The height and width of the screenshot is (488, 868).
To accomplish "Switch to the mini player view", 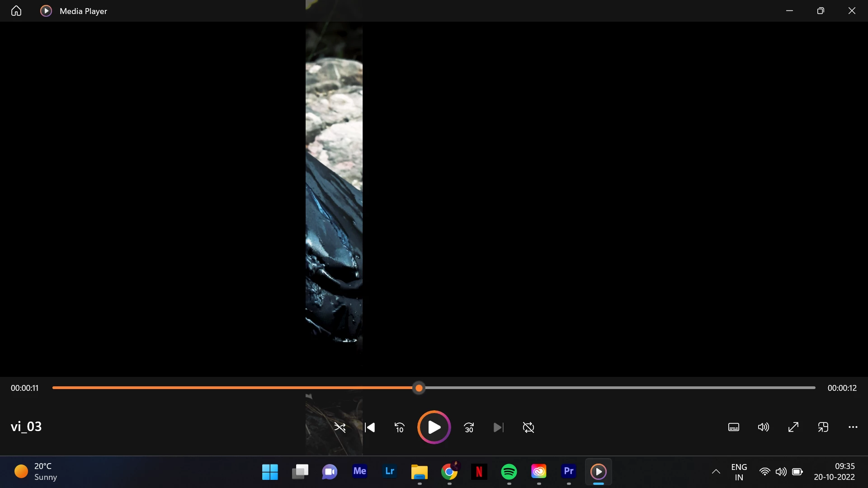I will [823, 427].
